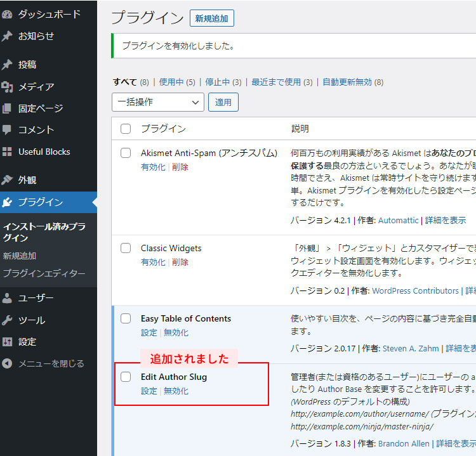Open 外観 appearance menu
The height and width of the screenshot is (456, 476).
click(x=27, y=180)
